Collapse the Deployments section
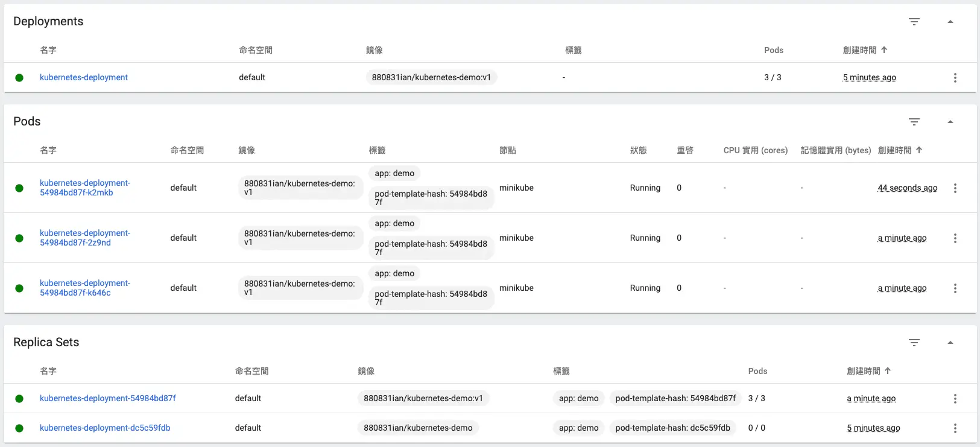This screenshot has height=447, width=980. pos(950,22)
